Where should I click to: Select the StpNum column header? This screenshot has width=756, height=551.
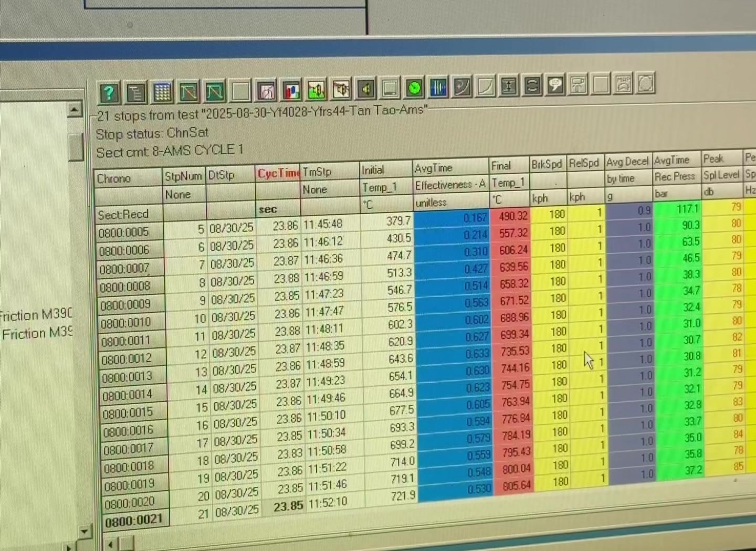[x=183, y=176]
